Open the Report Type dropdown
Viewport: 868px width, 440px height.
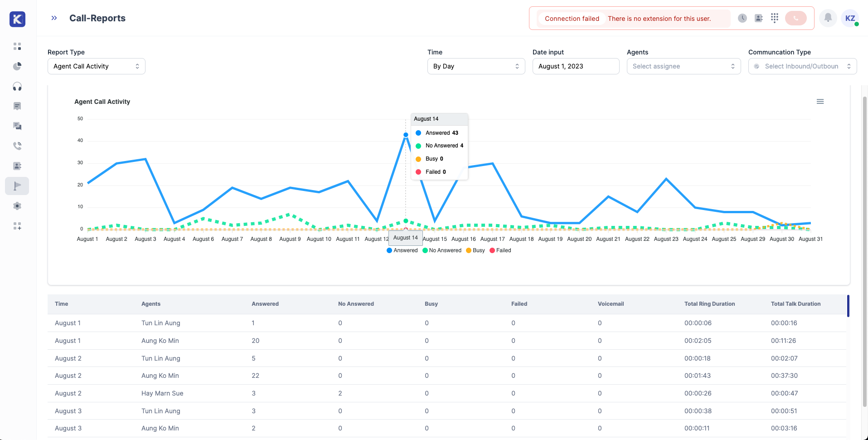click(x=97, y=66)
